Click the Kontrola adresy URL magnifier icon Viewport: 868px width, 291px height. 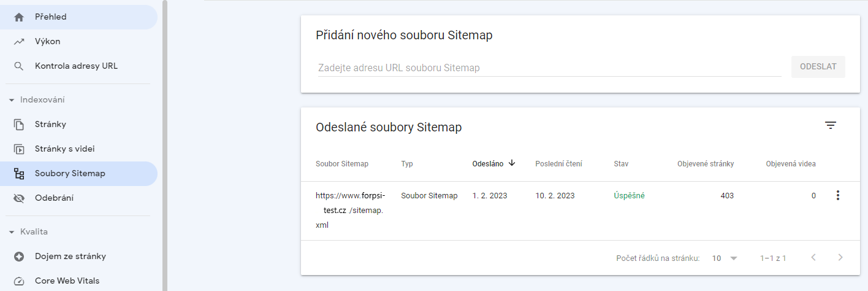19,66
